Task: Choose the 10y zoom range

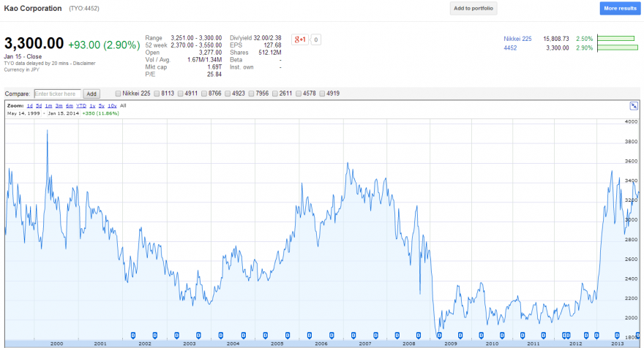Action: [x=112, y=105]
